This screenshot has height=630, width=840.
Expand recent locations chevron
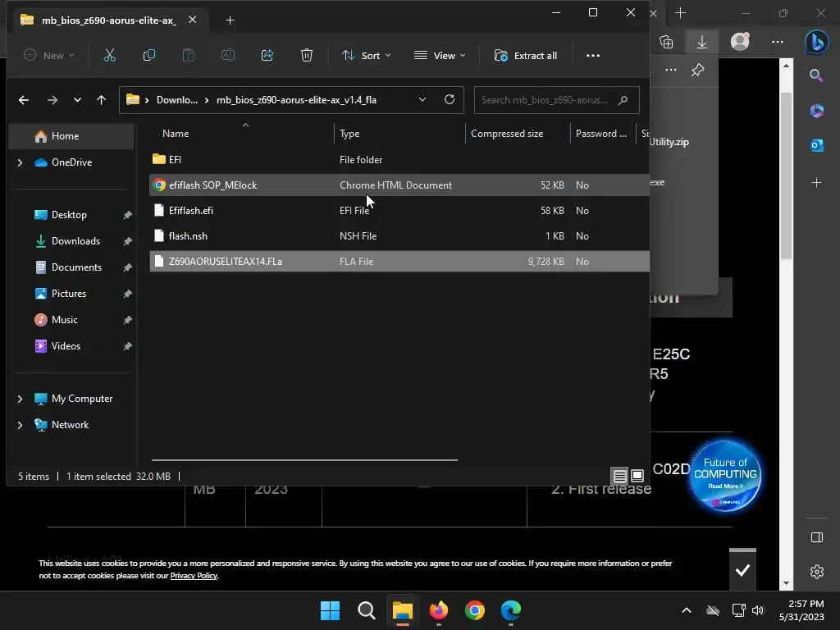tap(77, 100)
